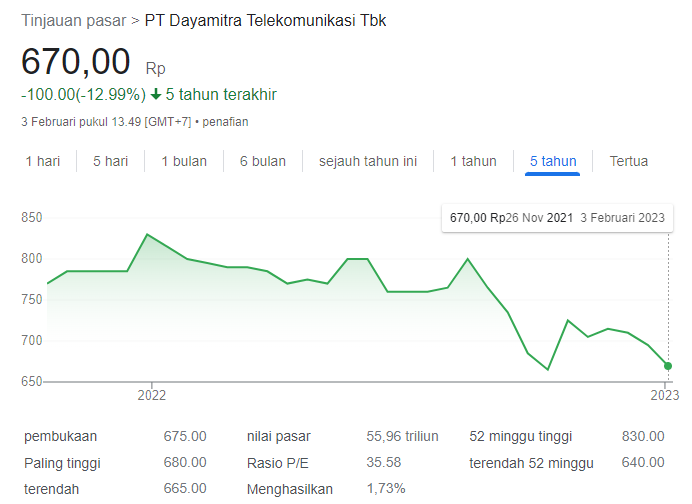Click the '700' y-axis label
692x504 pixels.
point(32,340)
